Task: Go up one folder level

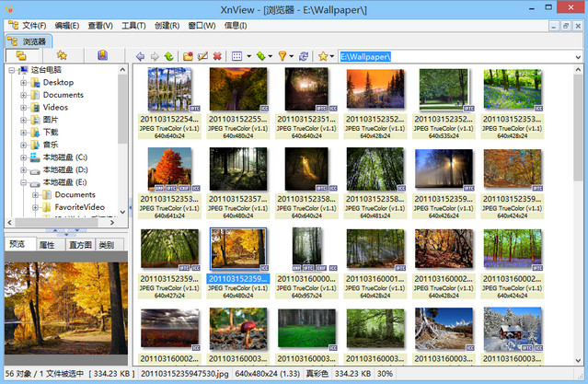Action: coord(168,56)
